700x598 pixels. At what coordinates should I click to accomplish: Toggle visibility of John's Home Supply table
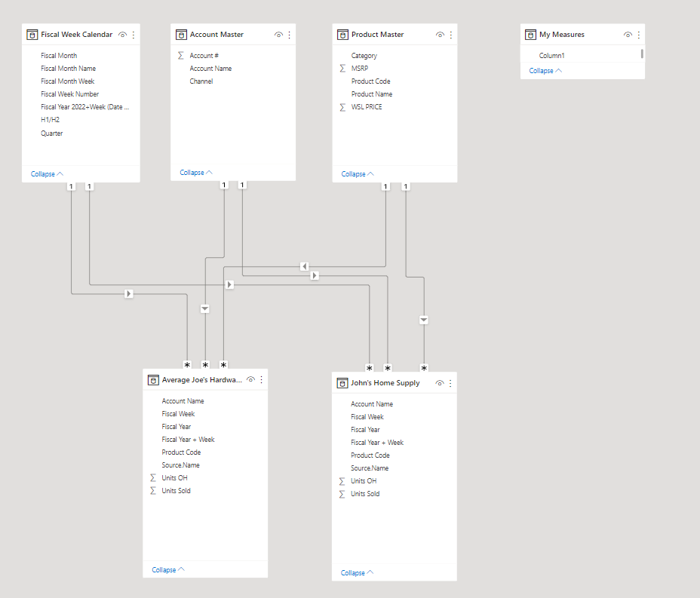click(x=440, y=383)
